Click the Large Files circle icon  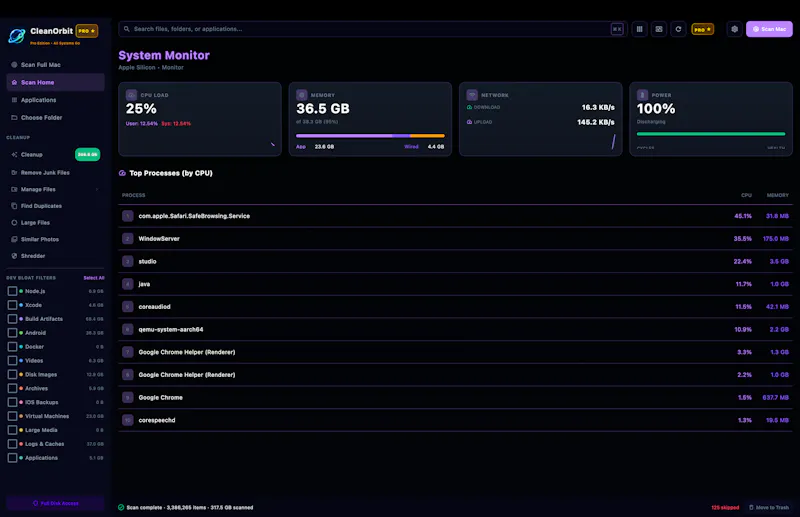point(14,223)
